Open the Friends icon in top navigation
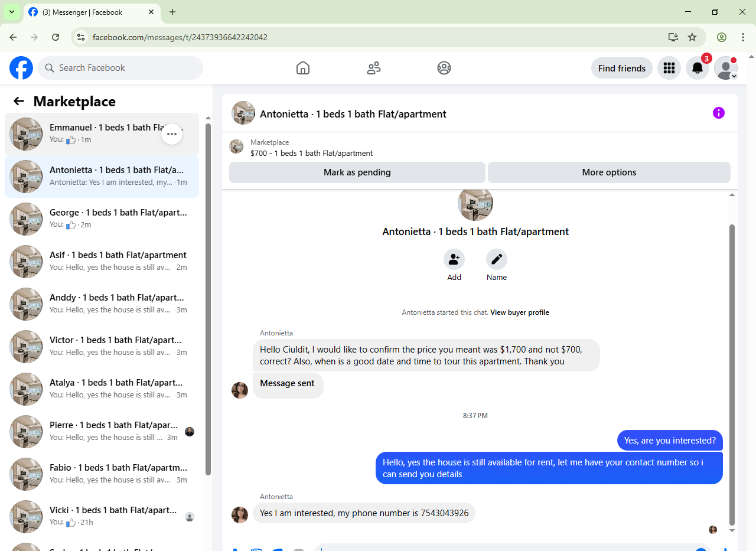Screen dimensions: 756x551 tap(374, 68)
